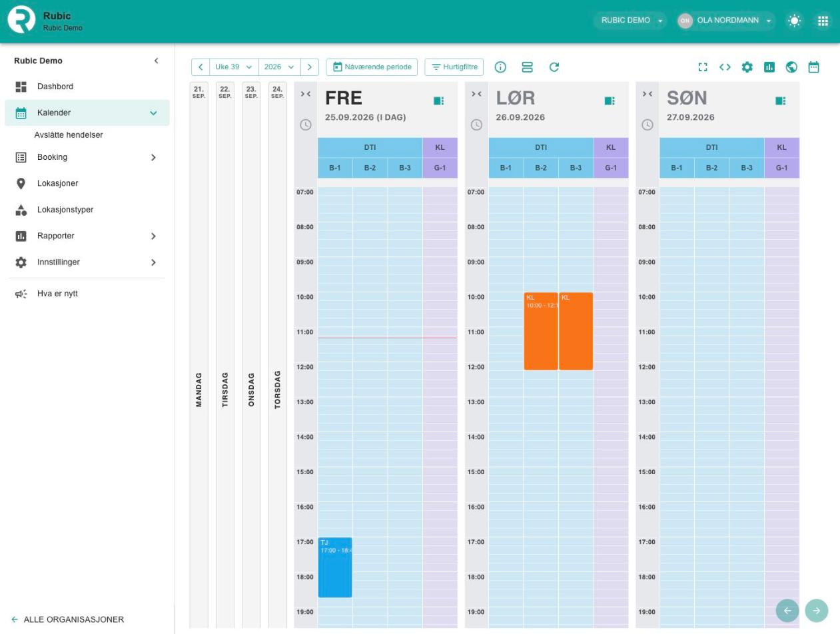Open the Dashbord page
The height and width of the screenshot is (634, 840).
point(87,87)
